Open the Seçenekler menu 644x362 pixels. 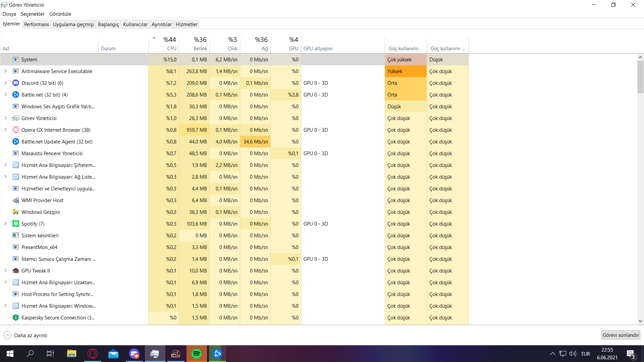pyautogui.click(x=33, y=14)
